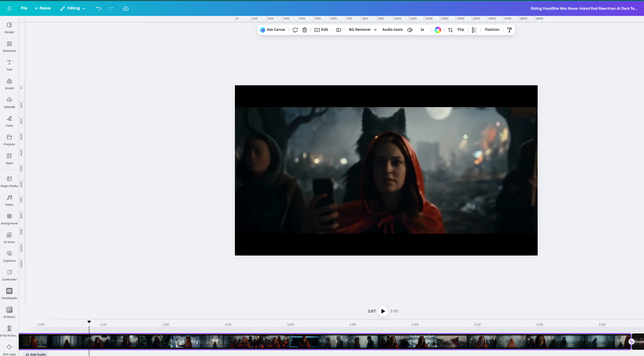Click the Add Audio button

coord(36,354)
